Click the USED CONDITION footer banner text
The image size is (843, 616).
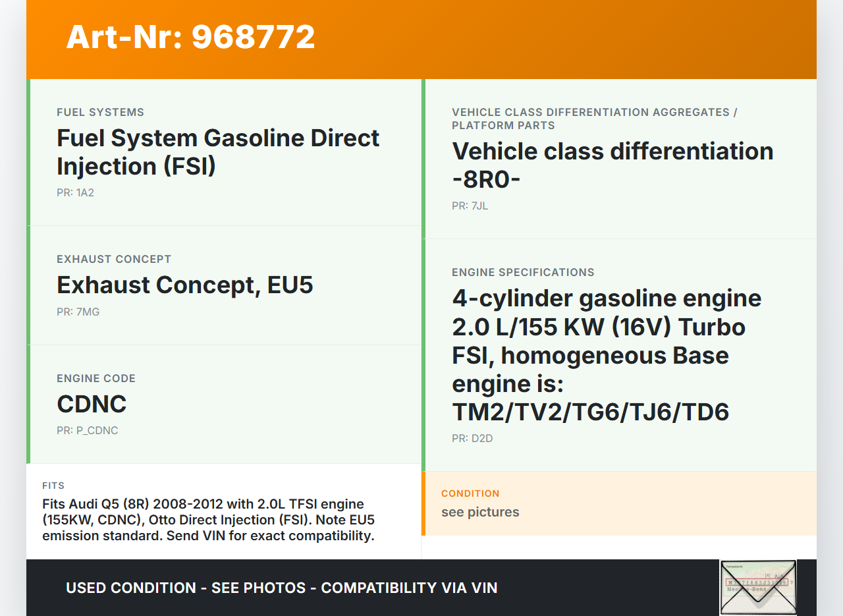click(281, 588)
